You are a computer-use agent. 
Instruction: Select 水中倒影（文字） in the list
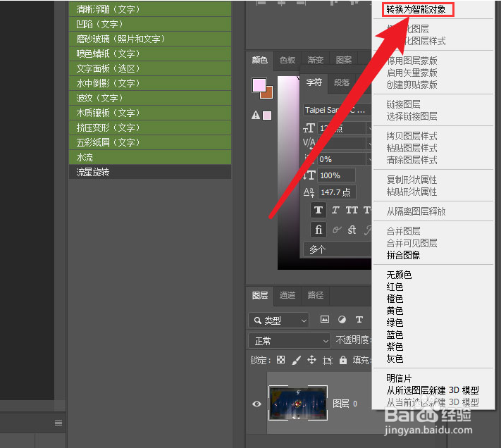point(150,83)
